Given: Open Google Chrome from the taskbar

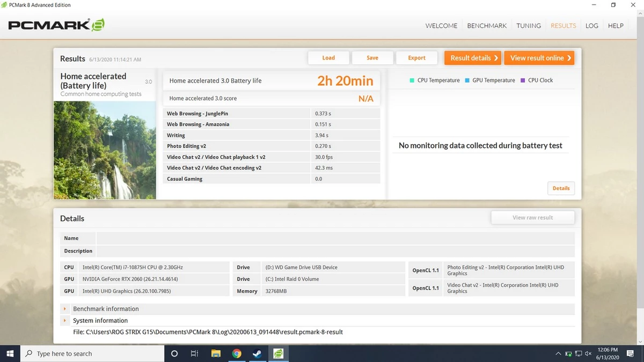Looking at the screenshot, I should point(237,353).
